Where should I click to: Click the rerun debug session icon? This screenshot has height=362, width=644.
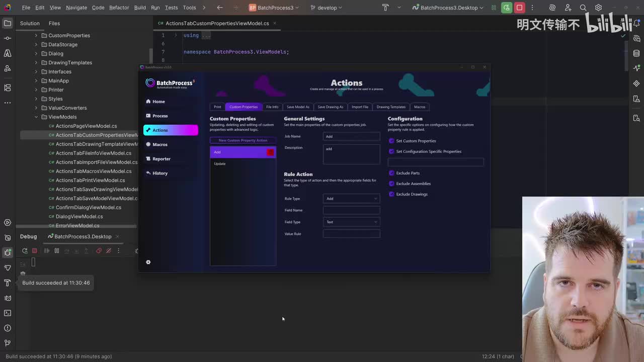click(25, 251)
